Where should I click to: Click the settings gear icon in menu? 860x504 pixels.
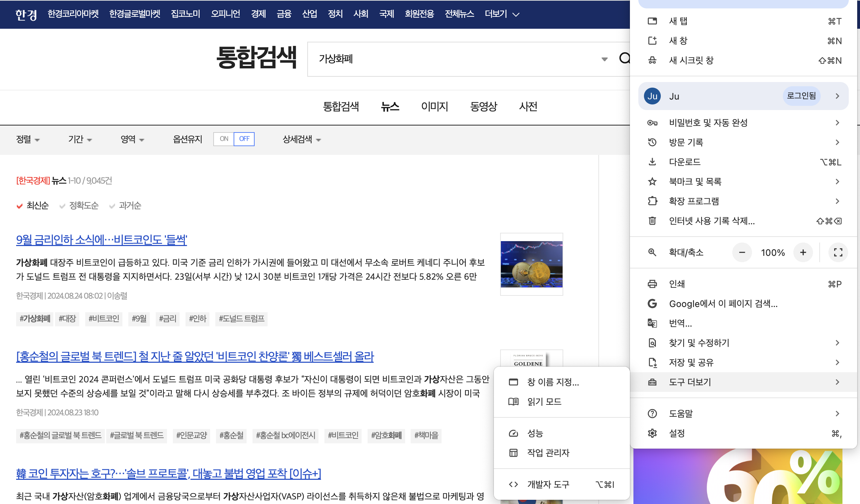pyautogui.click(x=652, y=433)
